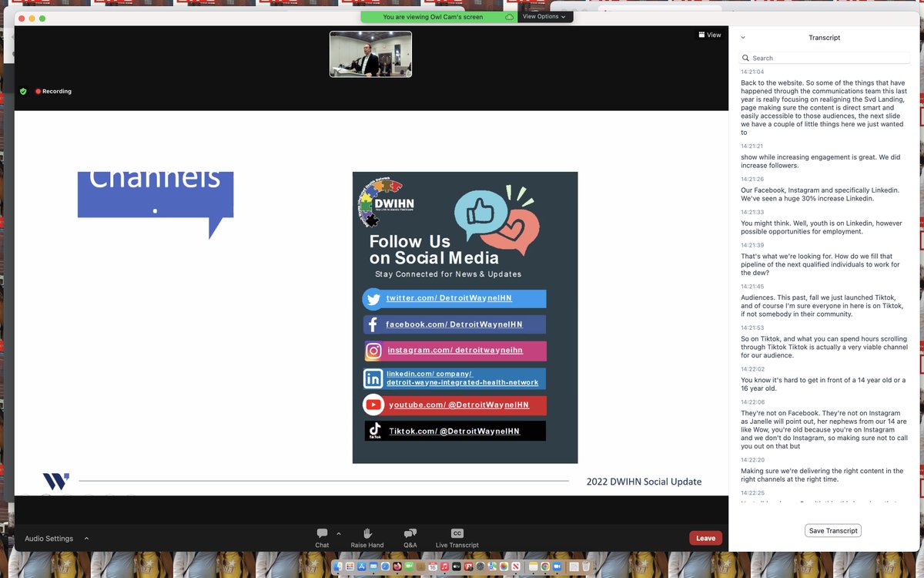Open Finder from the dock

[338, 566]
